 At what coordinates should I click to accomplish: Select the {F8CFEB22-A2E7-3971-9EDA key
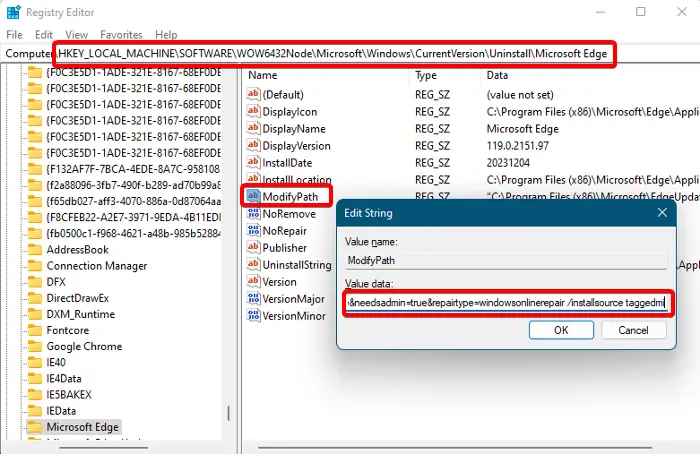tap(133, 217)
